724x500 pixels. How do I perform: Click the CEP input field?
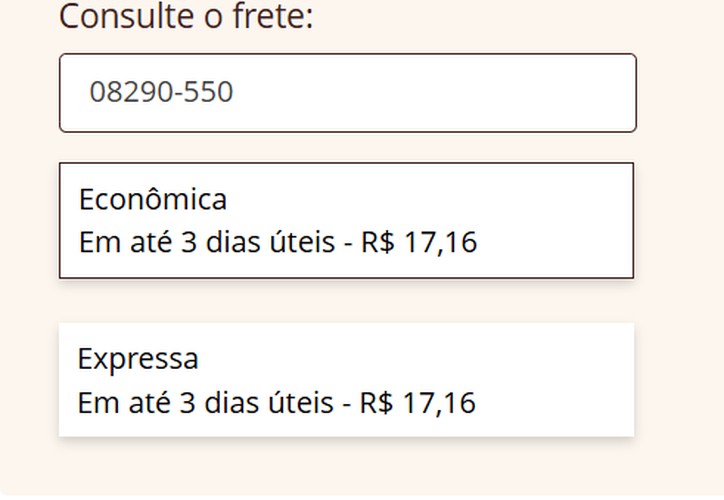pyautogui.click(x=347, y=93)
